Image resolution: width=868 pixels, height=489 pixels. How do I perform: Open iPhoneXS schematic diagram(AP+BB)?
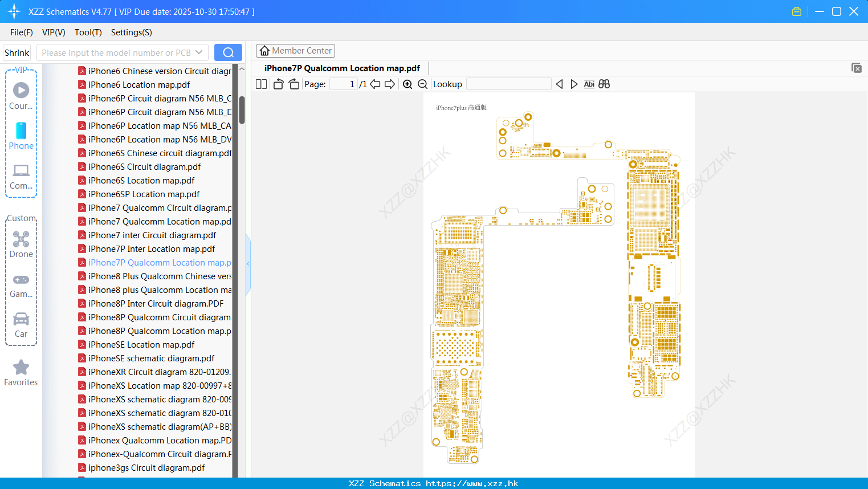[154, 427]
